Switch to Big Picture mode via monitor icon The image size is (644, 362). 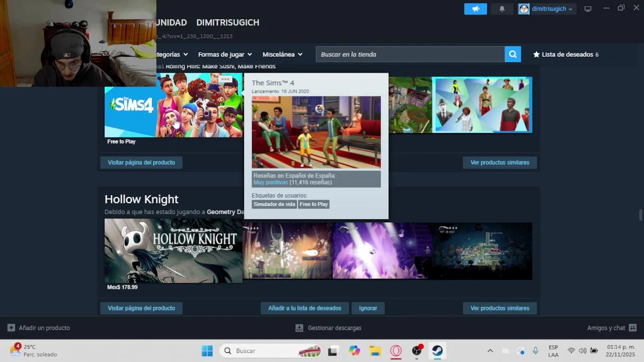(588, 9)
